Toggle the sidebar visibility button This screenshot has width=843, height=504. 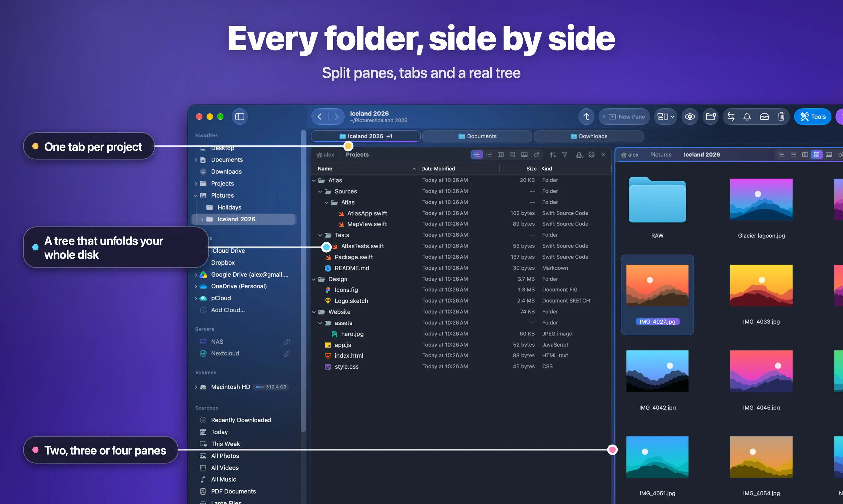240,116
